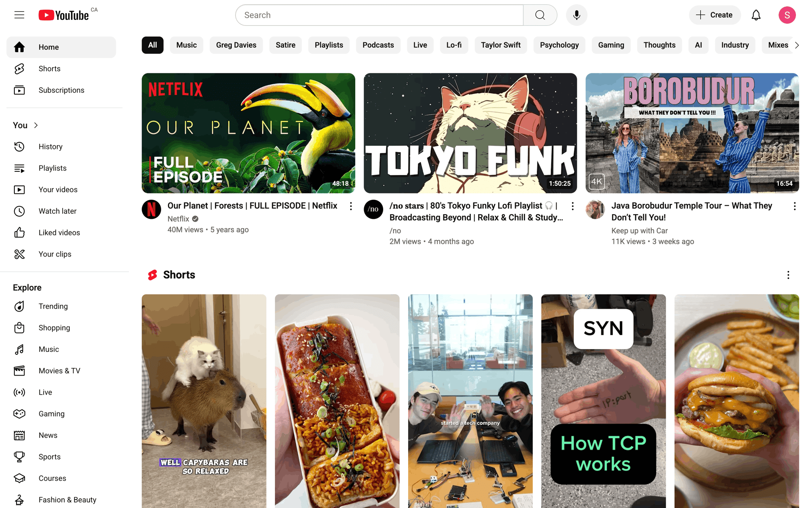Filter by the Industry chip
This screenshot has width=812, height=508.
point(735,45)
